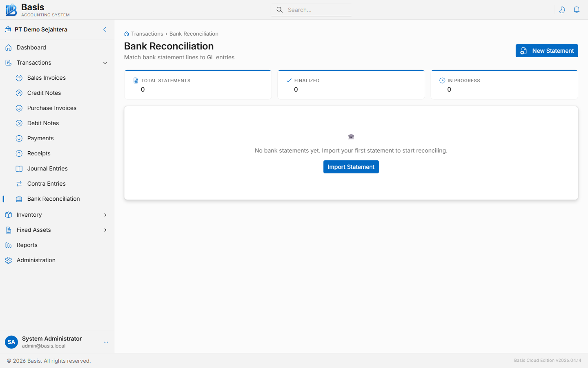Open user options three-dot menu

[106, 342]
